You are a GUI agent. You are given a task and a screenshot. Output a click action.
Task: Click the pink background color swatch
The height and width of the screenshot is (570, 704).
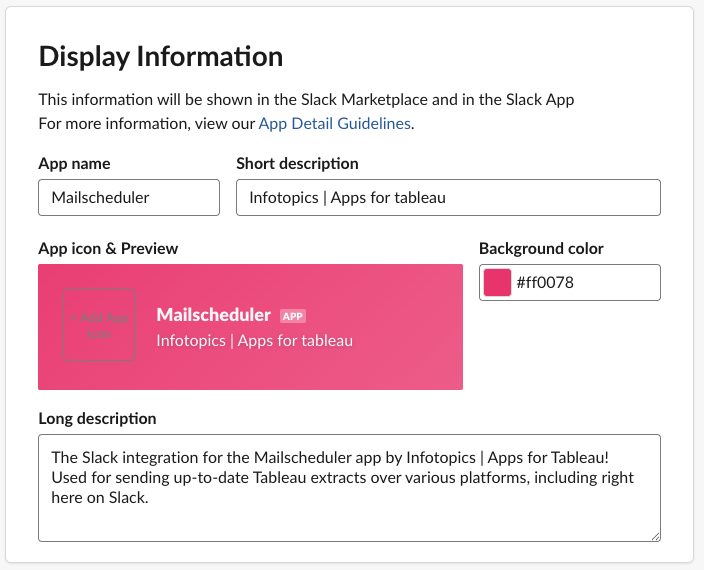[x=497, y=283]
